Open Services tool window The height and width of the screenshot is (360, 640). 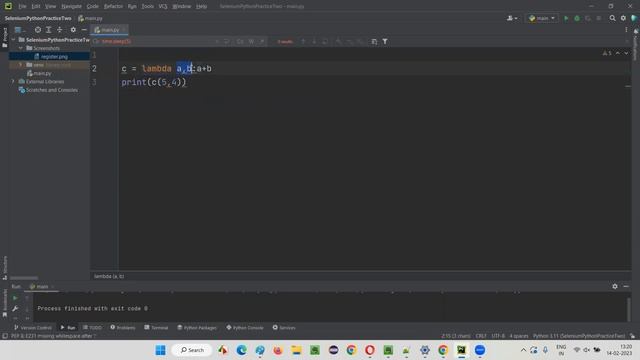[284, 328]
